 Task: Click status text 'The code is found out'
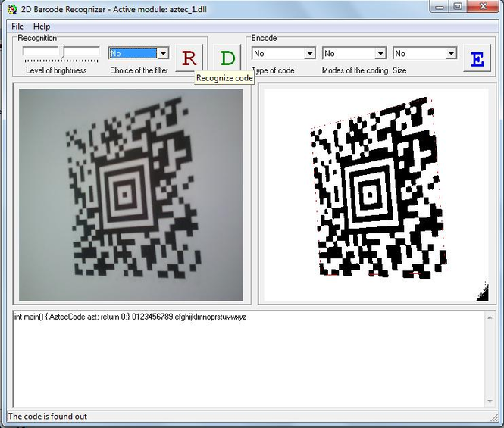(x=48, y=417)
